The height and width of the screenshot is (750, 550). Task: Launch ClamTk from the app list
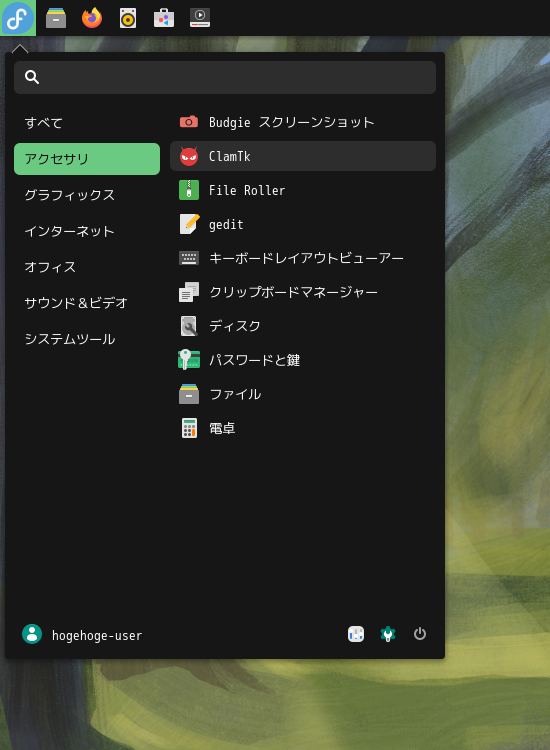[303, 156]
